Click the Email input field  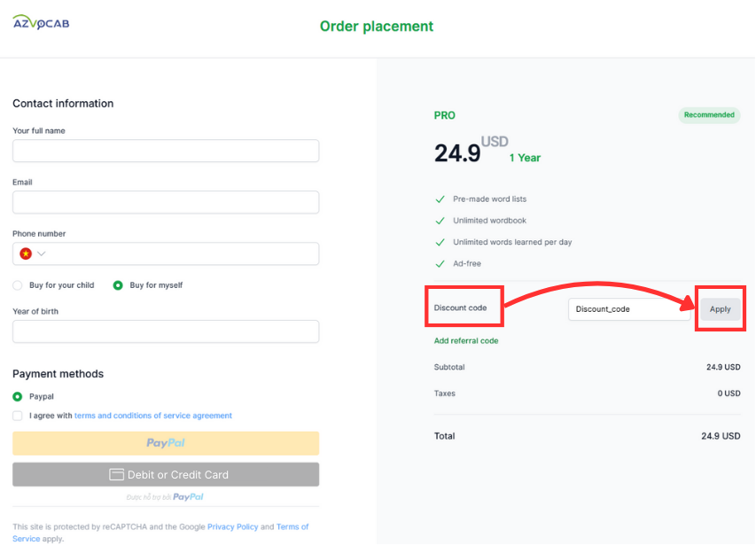tap(165, 202)
